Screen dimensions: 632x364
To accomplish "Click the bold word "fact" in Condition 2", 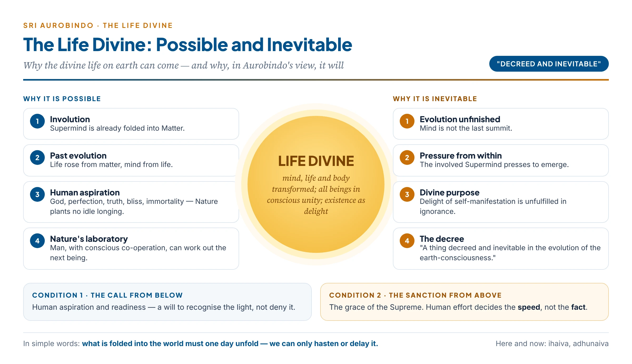I will click(x=578, y=307).
